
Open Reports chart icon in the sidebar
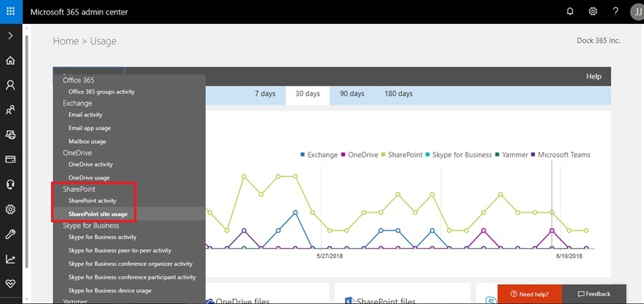(11, 259)
